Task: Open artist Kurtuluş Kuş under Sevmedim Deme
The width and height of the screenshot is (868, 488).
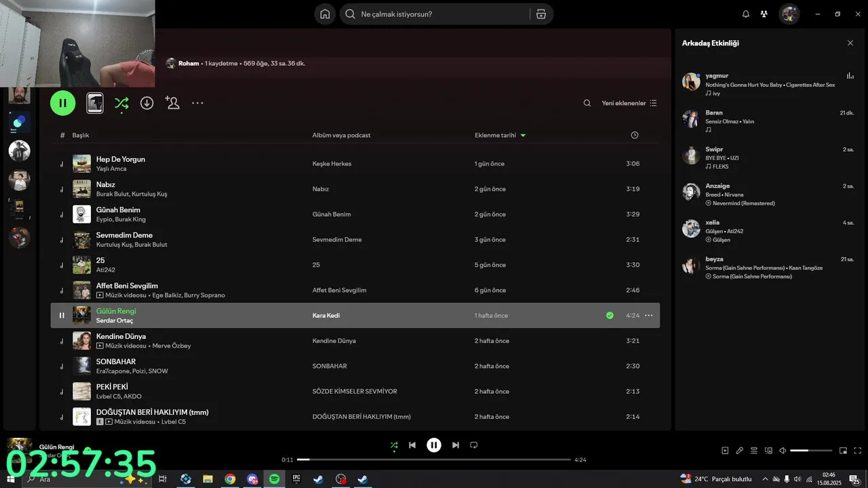Action: coord(113,245)
